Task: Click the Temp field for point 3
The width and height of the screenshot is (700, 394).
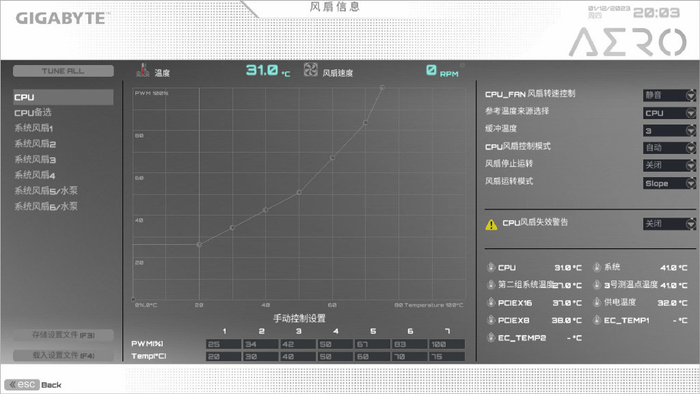Action: click(x=298, y=357)
